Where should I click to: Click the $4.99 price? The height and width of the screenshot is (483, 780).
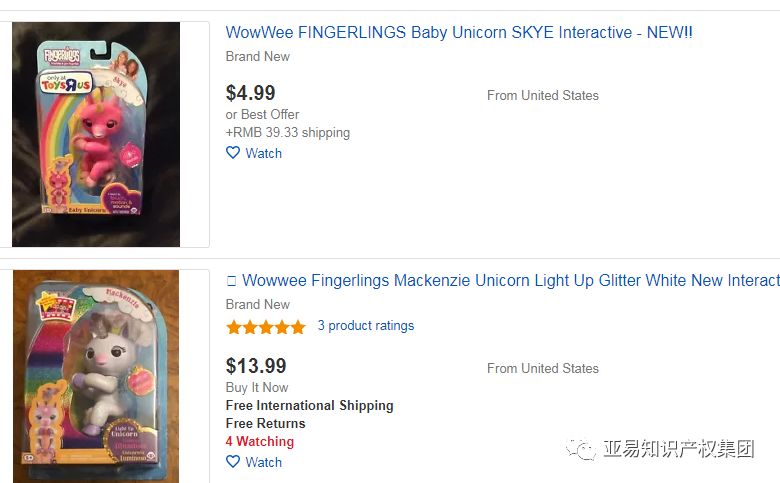click(251, 93)
